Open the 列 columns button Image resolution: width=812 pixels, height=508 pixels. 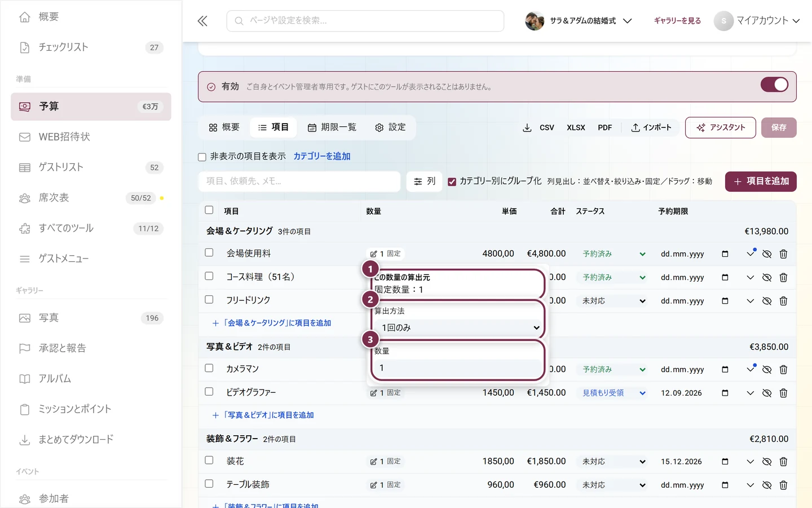click(425, 181)
